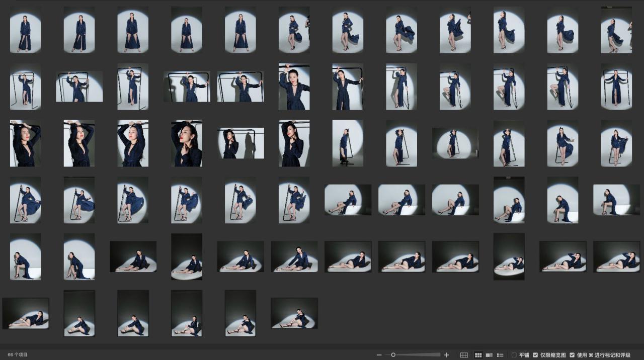Viewport: 644px width, 360px height.
Task: Click the plus button to enlarge thumbnails
Action: (446, 355)
